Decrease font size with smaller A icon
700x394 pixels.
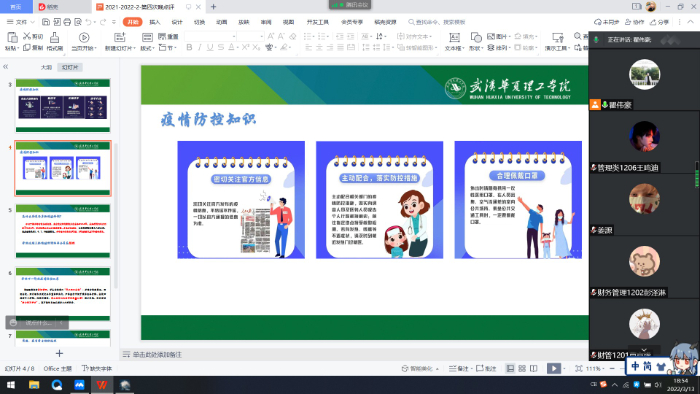[x=281, y=36]
